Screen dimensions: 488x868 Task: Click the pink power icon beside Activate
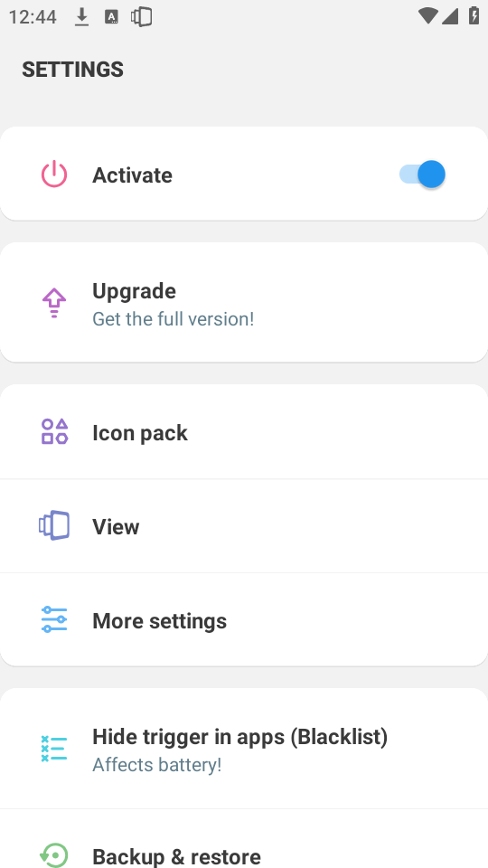[x=54, y=175]
